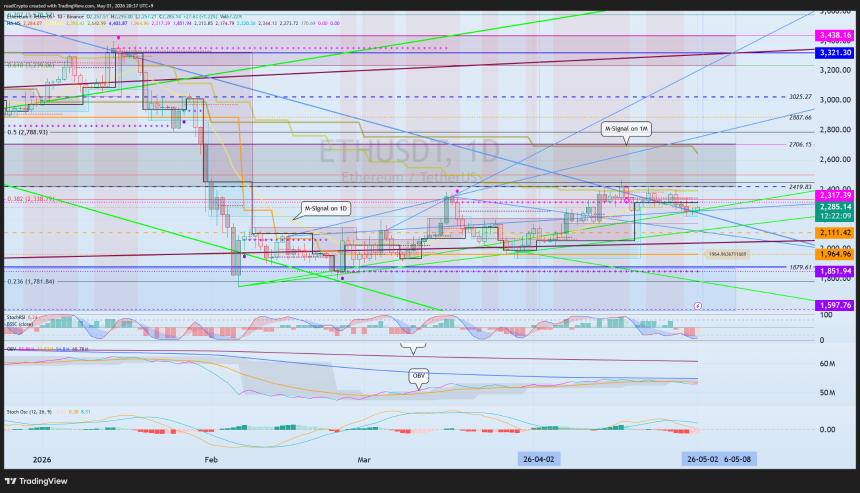
Task: Click the 2887.66 horizontal line label
Action: pyautogui.click(x=800, y=117)
